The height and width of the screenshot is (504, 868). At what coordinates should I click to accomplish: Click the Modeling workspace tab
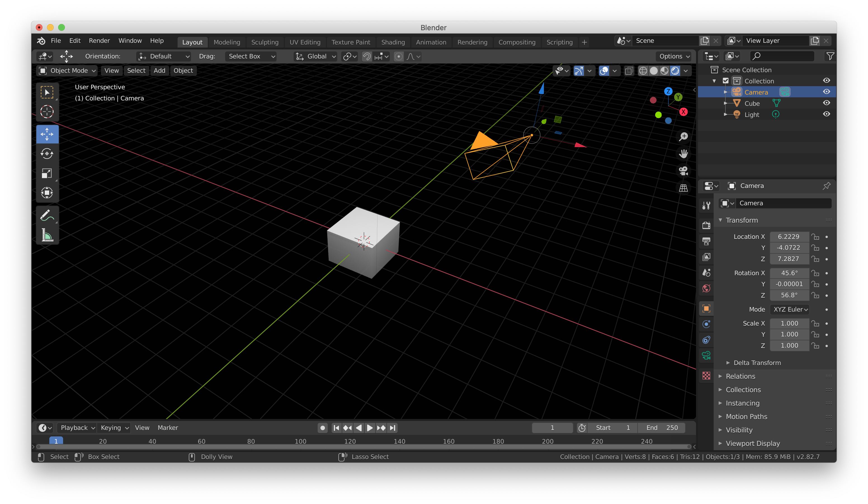tap(226, 41)
